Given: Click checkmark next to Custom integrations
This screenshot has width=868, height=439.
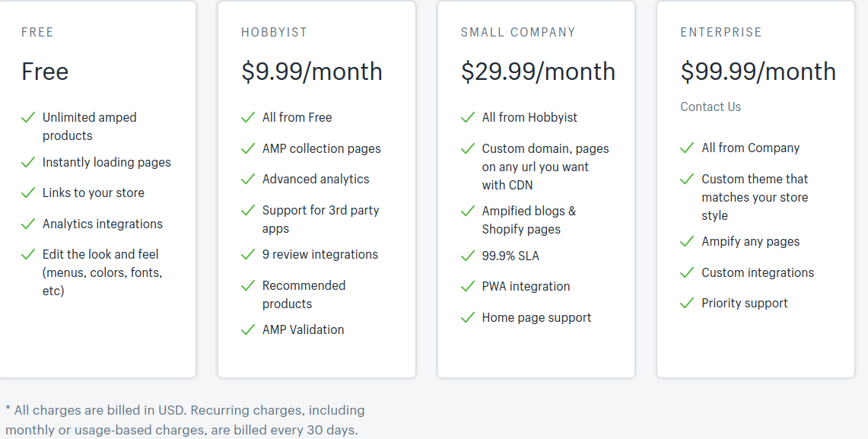Looking at the screenshot, I should [687, 272].
